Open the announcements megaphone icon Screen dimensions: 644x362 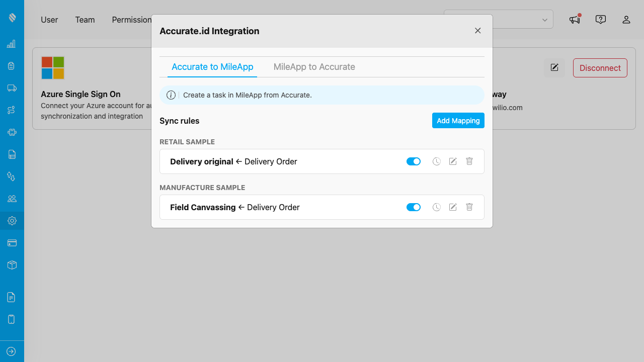pyautogui.click(x=575, y=20)
